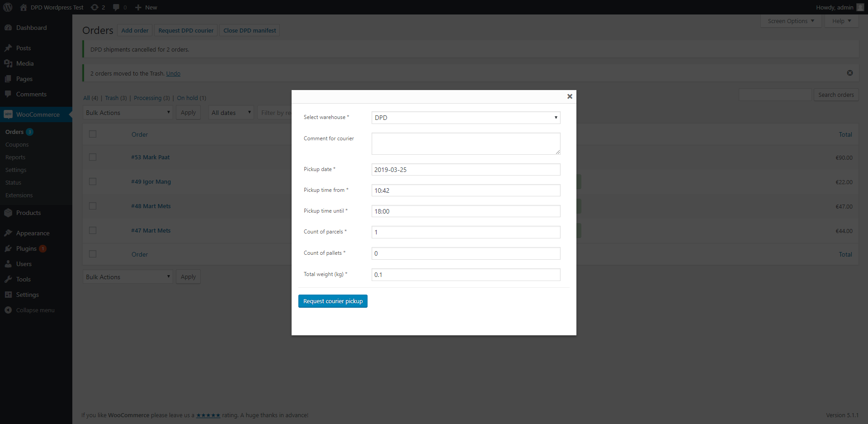Tick the select-all checkbox in table header

(x=93, y=134)
